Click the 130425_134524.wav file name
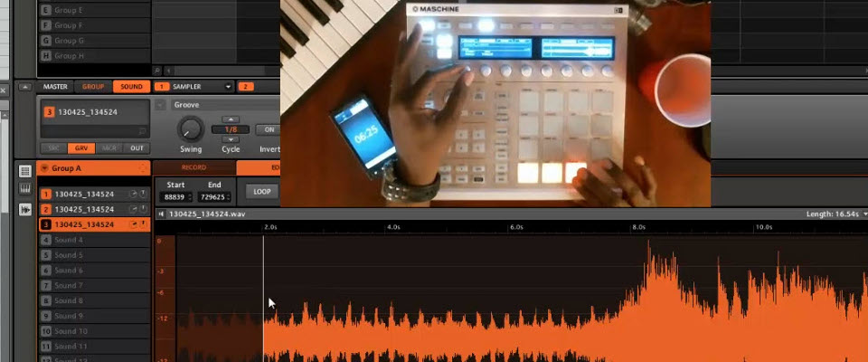The width and height of the screenshot is (868, 362). (207, 214)
